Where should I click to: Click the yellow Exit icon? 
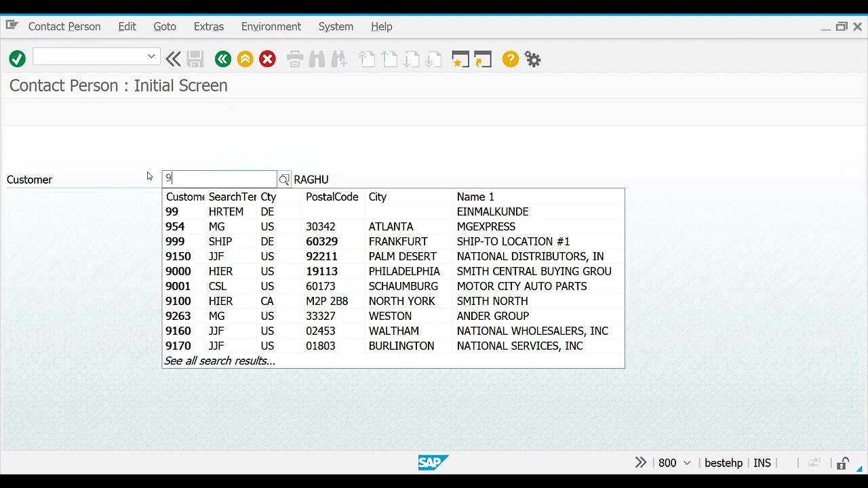tap(245, 59)
